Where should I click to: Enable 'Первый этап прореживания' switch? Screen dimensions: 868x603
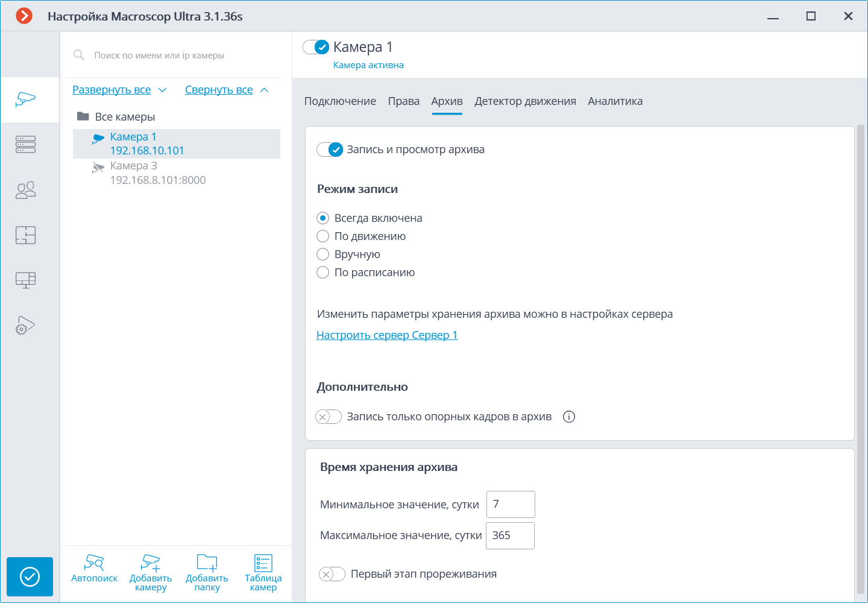pyautogui.click(x=332, y=574)
